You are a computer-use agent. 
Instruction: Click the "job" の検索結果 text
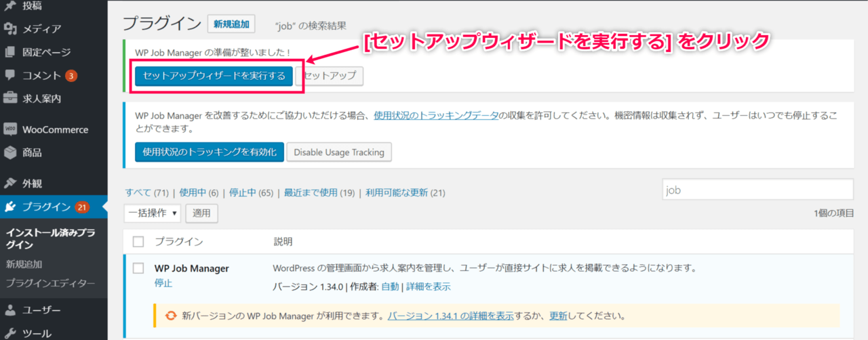point(311,26)
